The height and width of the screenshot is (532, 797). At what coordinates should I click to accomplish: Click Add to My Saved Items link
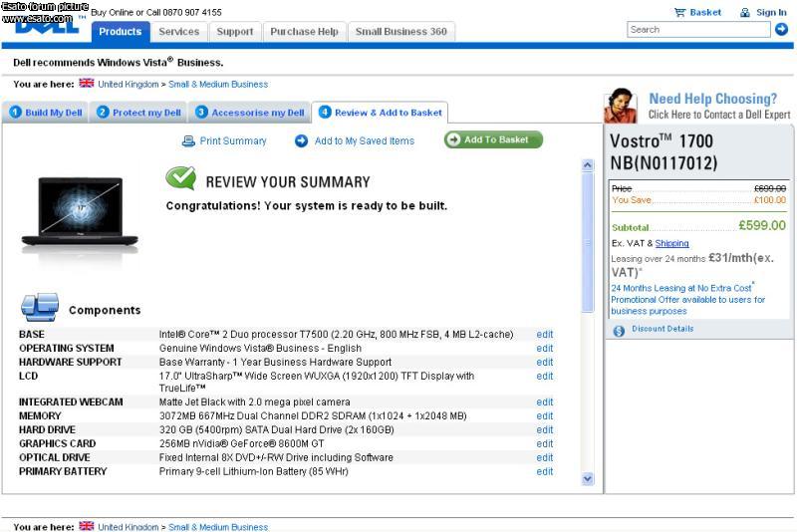(x=365, y=140)
